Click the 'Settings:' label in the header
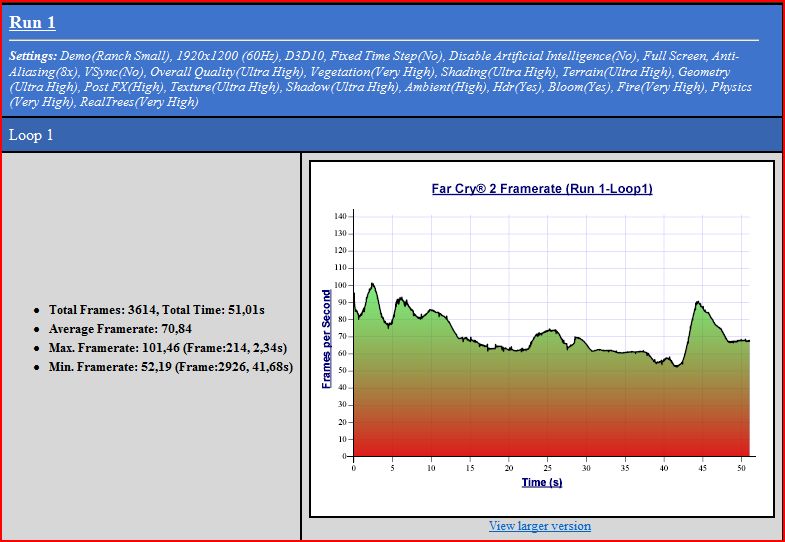Screen dimensions: 785x542 tap(34, 56)
